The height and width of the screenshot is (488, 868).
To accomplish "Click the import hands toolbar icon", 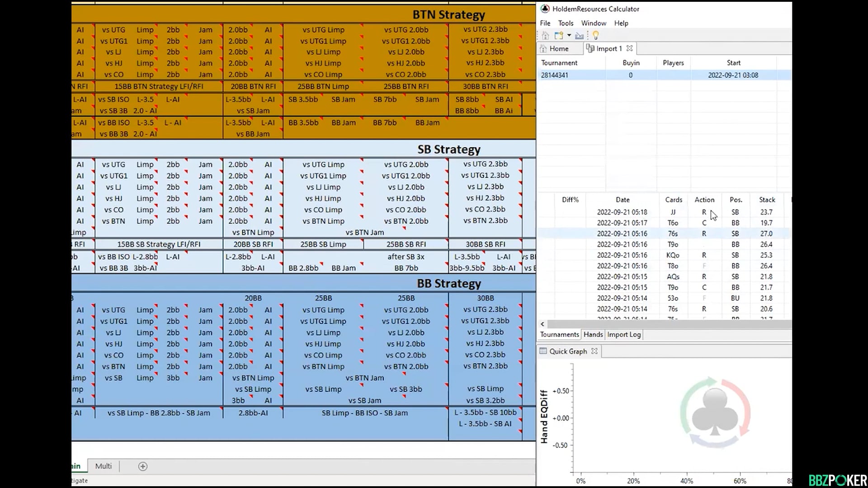I will (x=579, y=35).
